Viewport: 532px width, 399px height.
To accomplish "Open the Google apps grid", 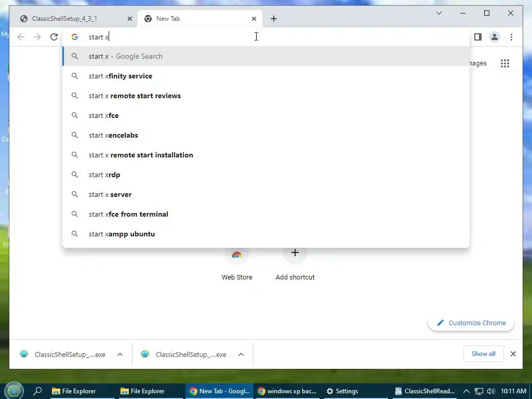I will [x=505, y=63].
